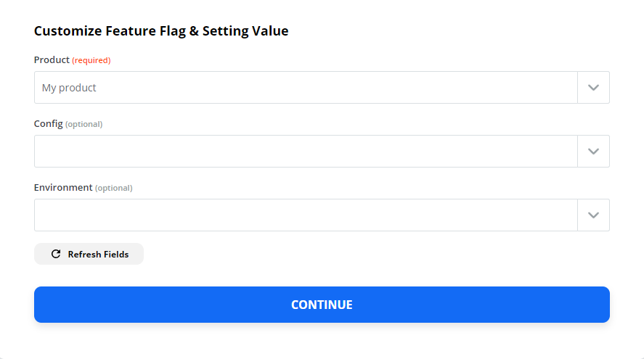Click the divider beside Config chevron
Screen dimensions: 644x359
click(x=577, y=152)
